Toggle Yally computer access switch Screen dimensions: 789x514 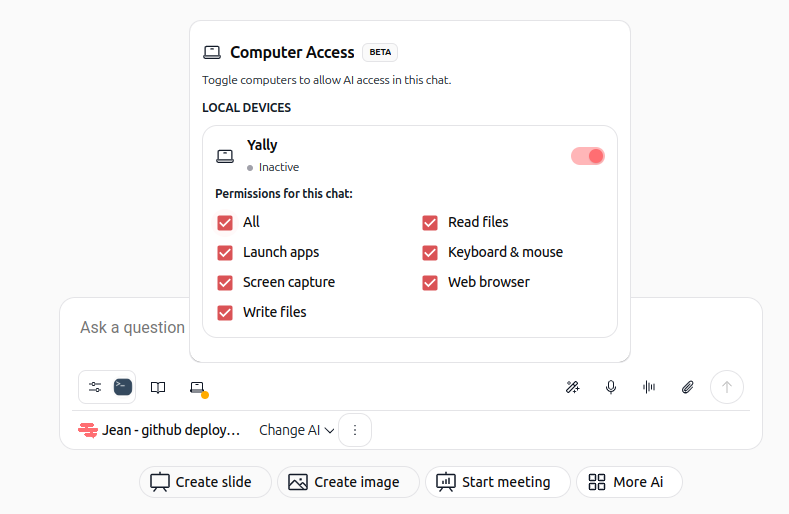coord(588,156)
